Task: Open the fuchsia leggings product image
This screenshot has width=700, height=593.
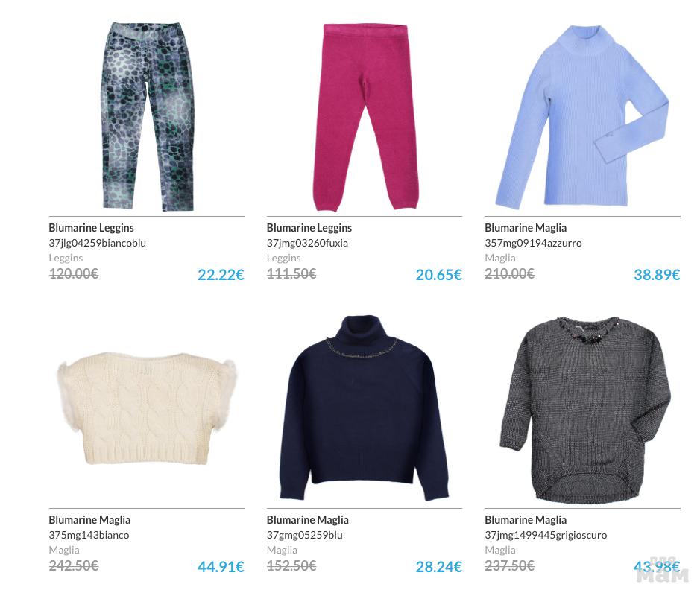Action: pyautogui.click(x=365, y=117)
